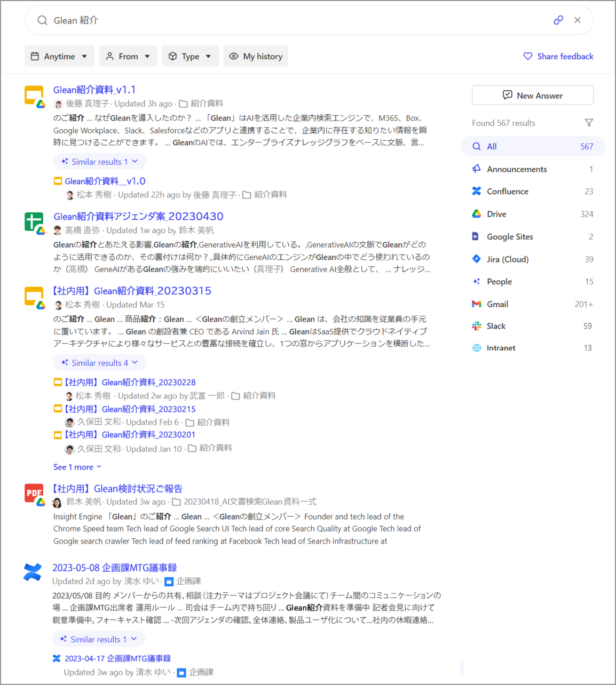Image resolution: width=616 pixels, height=685 pixels.
Task: Clear the search with X icon
Action: coord(578,20)
